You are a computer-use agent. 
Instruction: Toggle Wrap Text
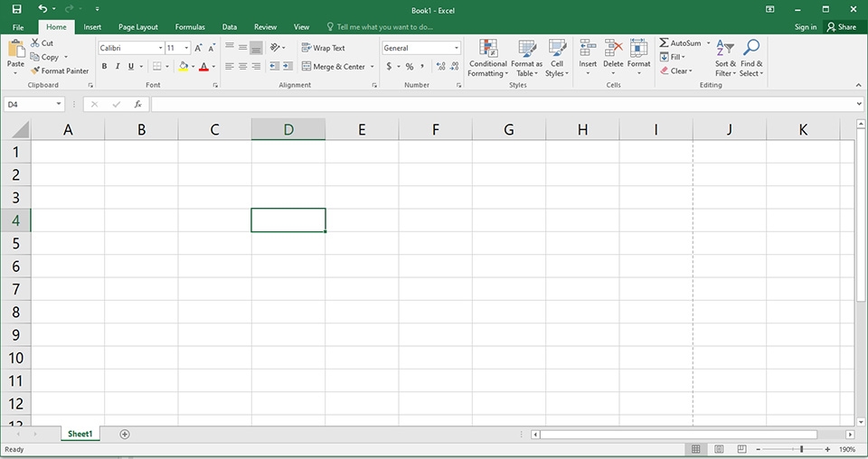(x=324, y=48)
